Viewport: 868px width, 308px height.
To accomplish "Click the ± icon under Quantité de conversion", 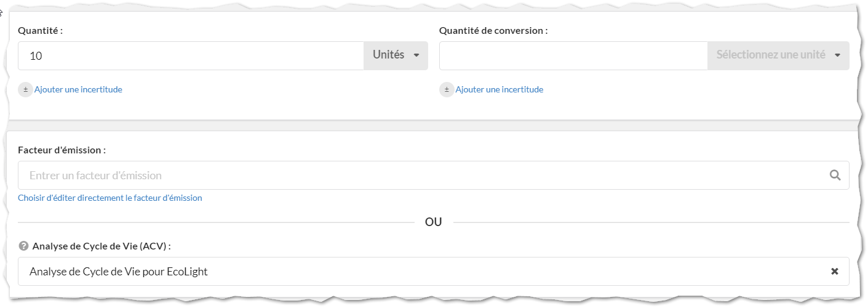I will tap(447, 89).
